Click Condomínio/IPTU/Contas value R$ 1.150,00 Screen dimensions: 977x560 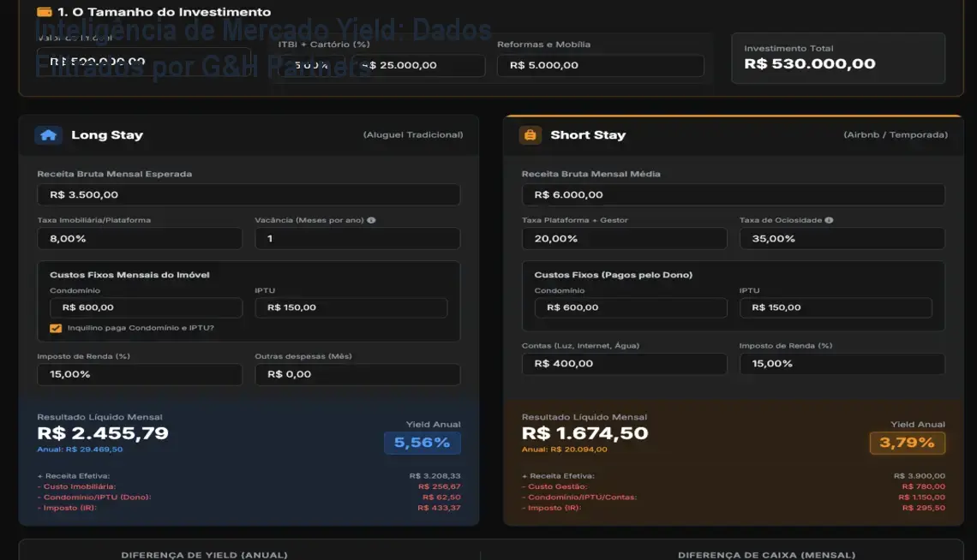point(921,497)
